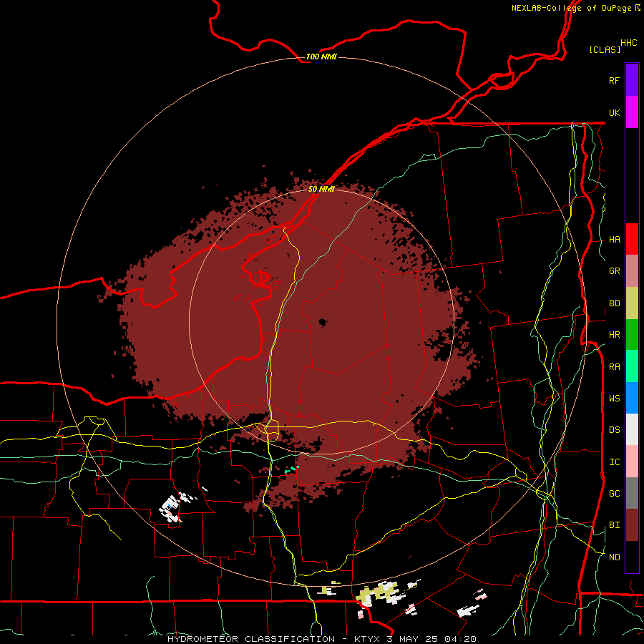This screenshot has width=644, height=644.
Task: Click the BI dark red legend swatch
Action: pos(632,525)
